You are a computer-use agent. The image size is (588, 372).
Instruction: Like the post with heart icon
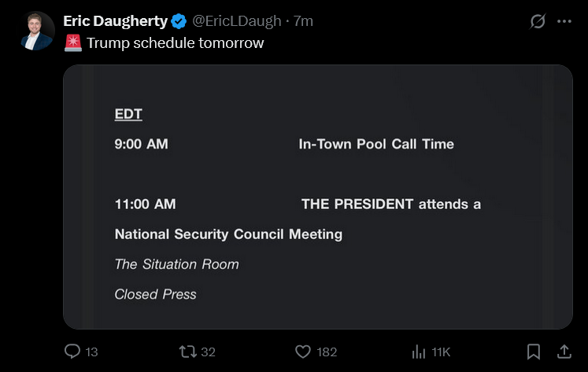(x=303, y=352)
